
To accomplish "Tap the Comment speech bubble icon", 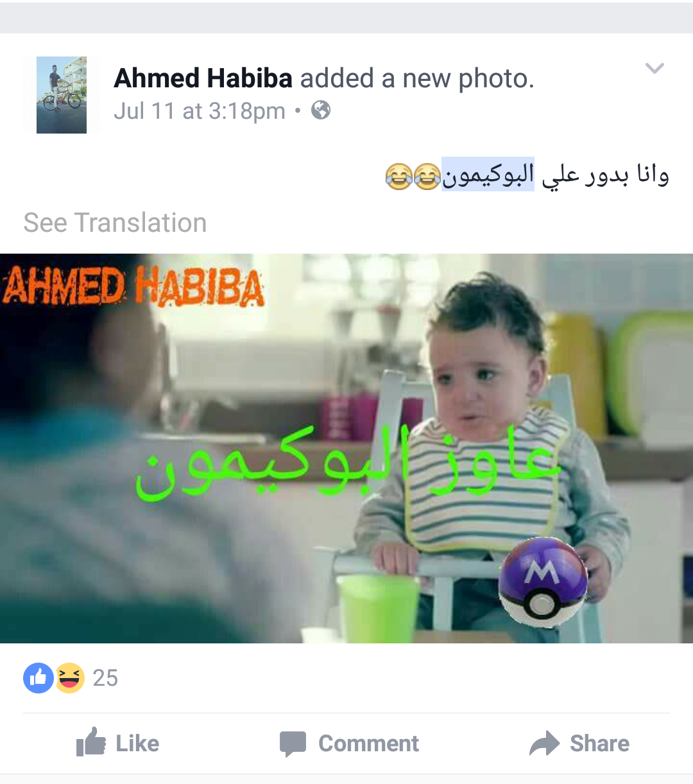I will [x=293, y=744].
